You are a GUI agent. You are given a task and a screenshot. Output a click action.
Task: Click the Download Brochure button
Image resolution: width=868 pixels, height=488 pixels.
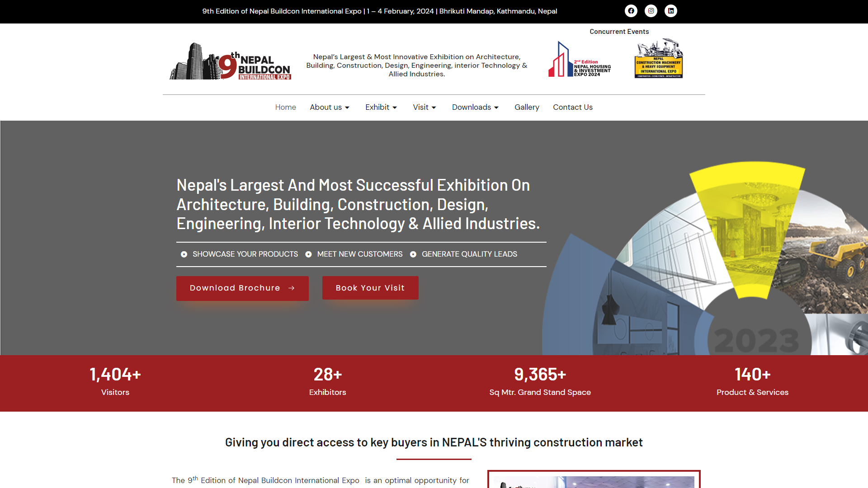[242, 288]
